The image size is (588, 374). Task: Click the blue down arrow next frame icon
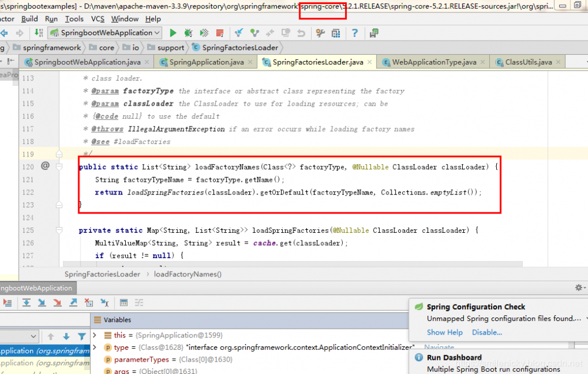point(66,336)
